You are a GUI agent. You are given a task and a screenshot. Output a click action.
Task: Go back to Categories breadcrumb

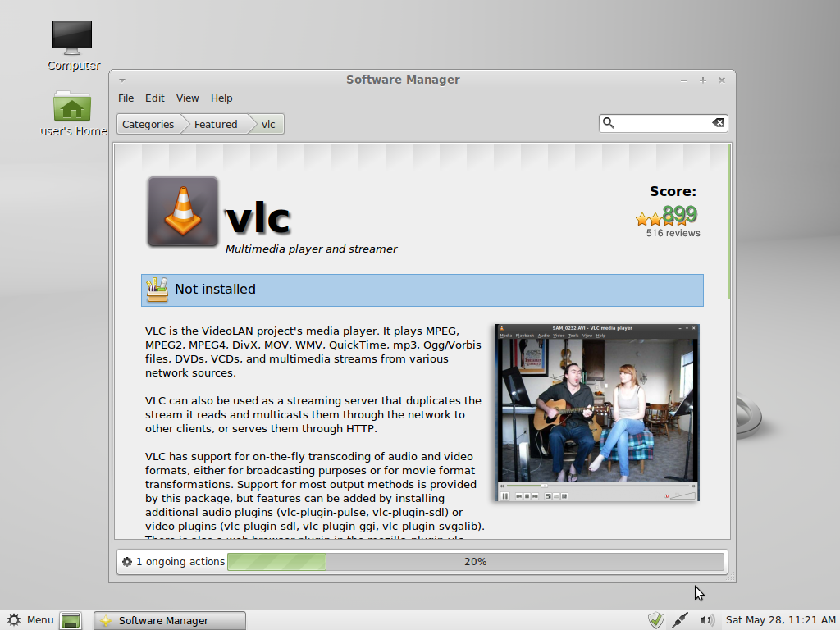148,125
